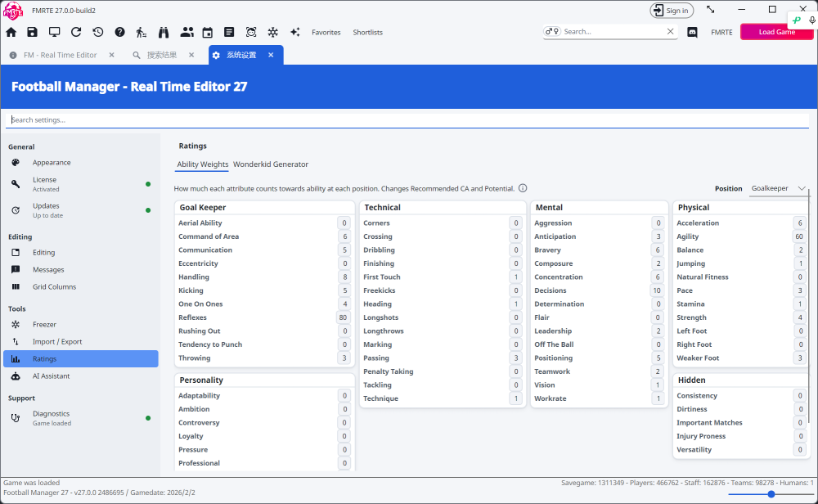
Task: Clear the top search with X button
Action: pyautogui.click(x=671, y=31)
